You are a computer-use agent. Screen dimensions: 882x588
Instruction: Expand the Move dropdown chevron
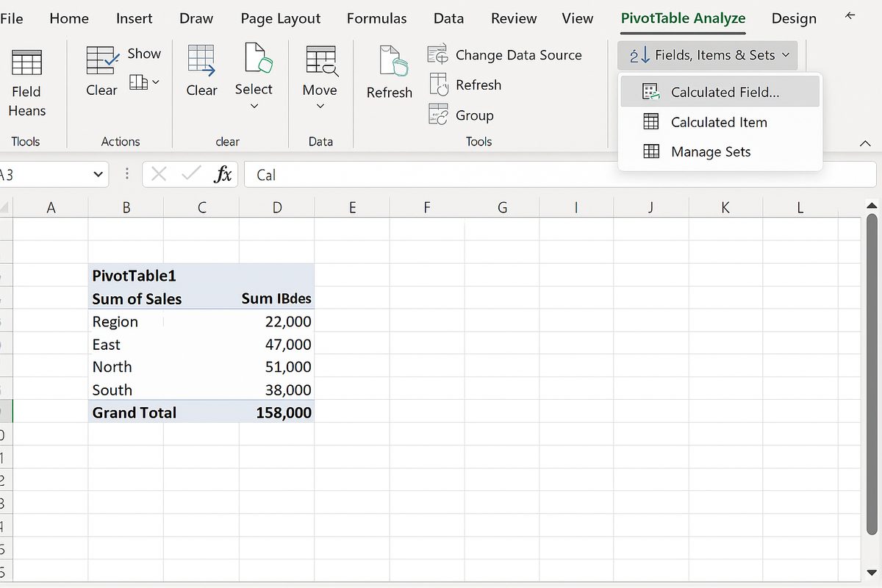coord(320,107)
